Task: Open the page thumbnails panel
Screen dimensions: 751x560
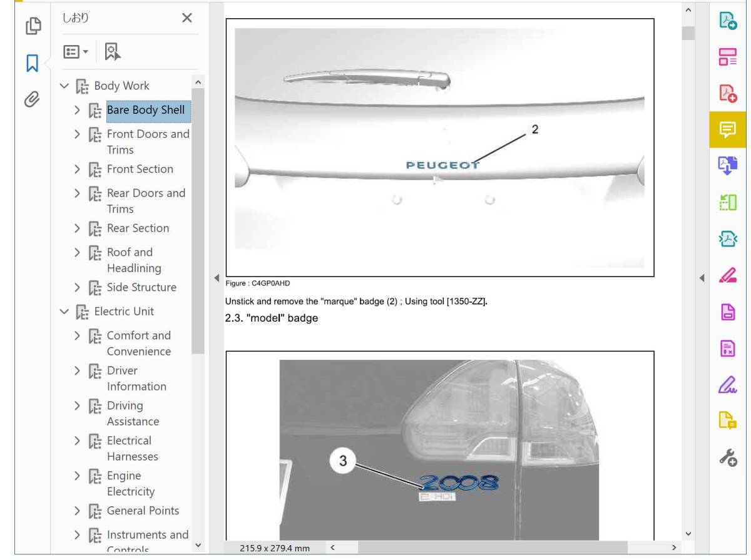Action: coord(33,26)
